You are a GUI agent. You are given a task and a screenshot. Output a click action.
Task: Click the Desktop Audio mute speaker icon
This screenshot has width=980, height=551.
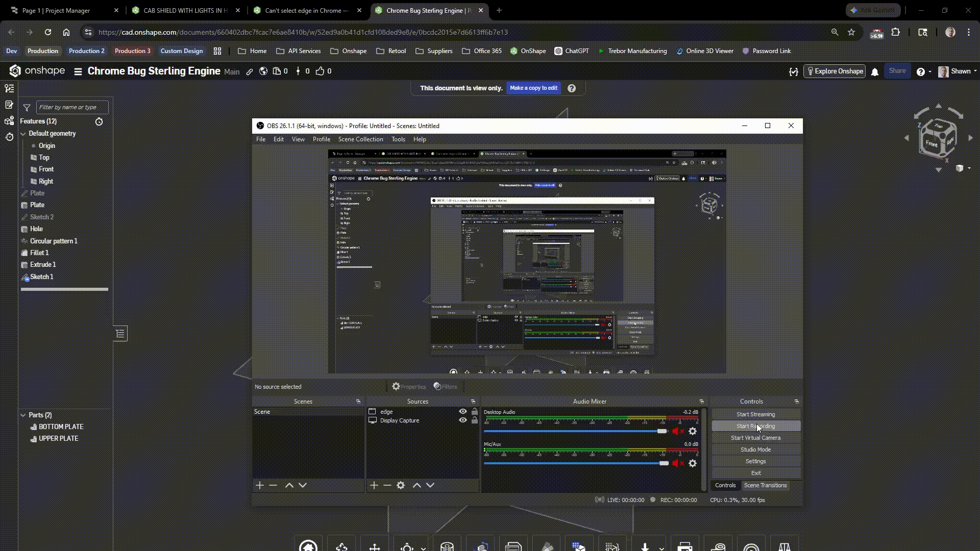pos(676,432)
